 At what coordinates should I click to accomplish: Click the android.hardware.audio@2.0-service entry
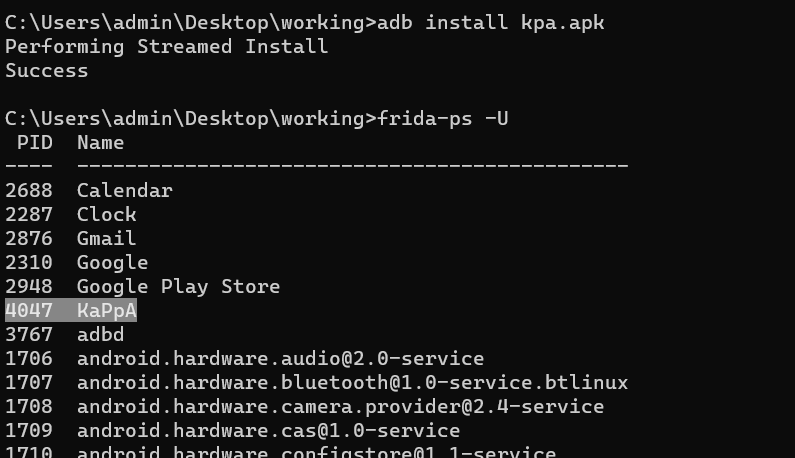280,359
